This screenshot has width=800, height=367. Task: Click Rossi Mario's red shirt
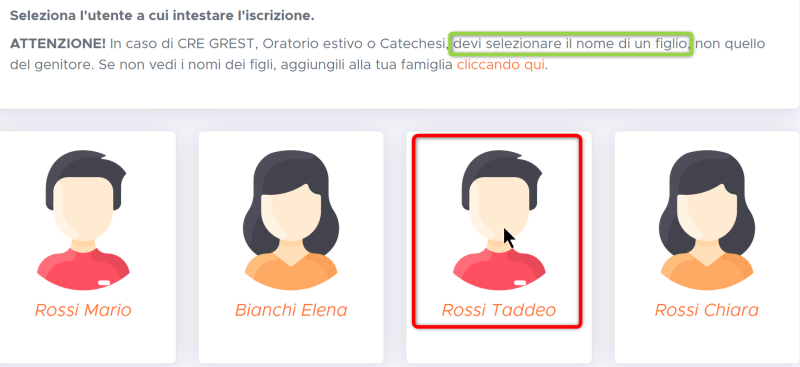click(x=84, y=271)
